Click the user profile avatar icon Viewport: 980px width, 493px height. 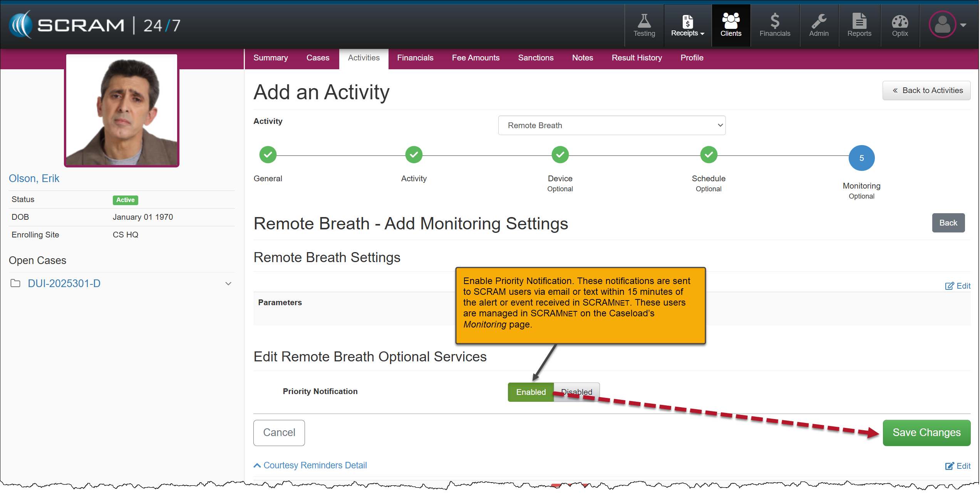(x=942, y=25)
